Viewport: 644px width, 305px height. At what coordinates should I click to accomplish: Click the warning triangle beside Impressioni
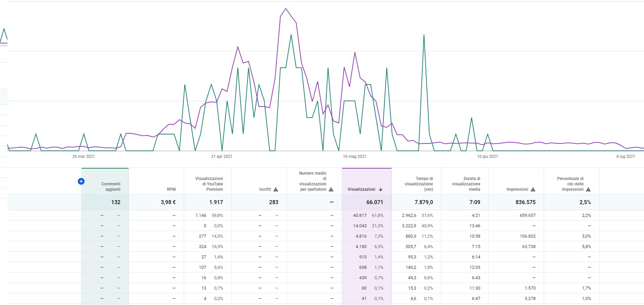[533, 189]
